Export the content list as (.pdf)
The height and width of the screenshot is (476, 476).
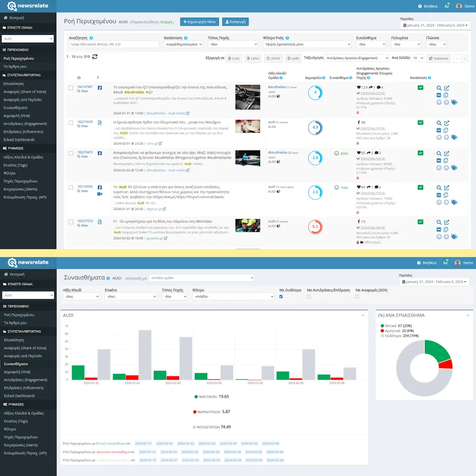tap(293, 58)
